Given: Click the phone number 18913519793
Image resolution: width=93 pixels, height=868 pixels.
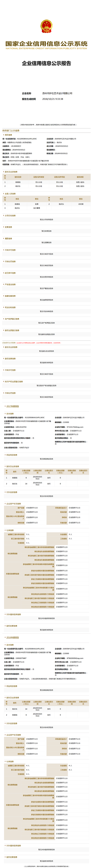Looking at the screenshot, I should click(x=21, y=427).
